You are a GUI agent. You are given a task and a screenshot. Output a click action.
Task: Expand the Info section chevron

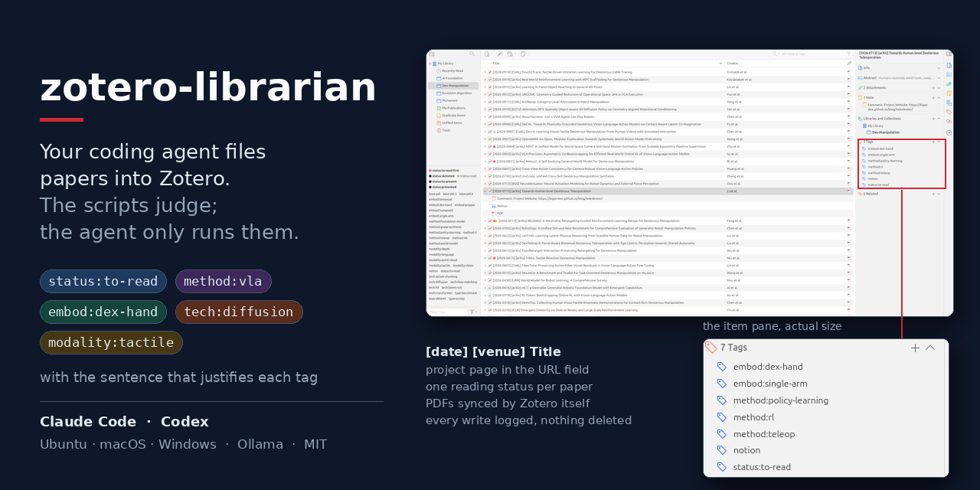tap(939, 67)
